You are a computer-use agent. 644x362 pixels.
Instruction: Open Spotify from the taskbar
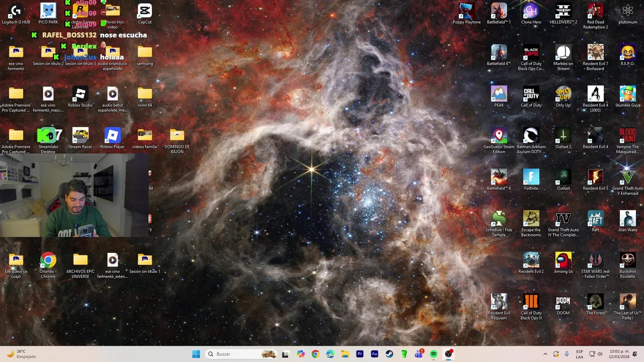click(433, 354)
